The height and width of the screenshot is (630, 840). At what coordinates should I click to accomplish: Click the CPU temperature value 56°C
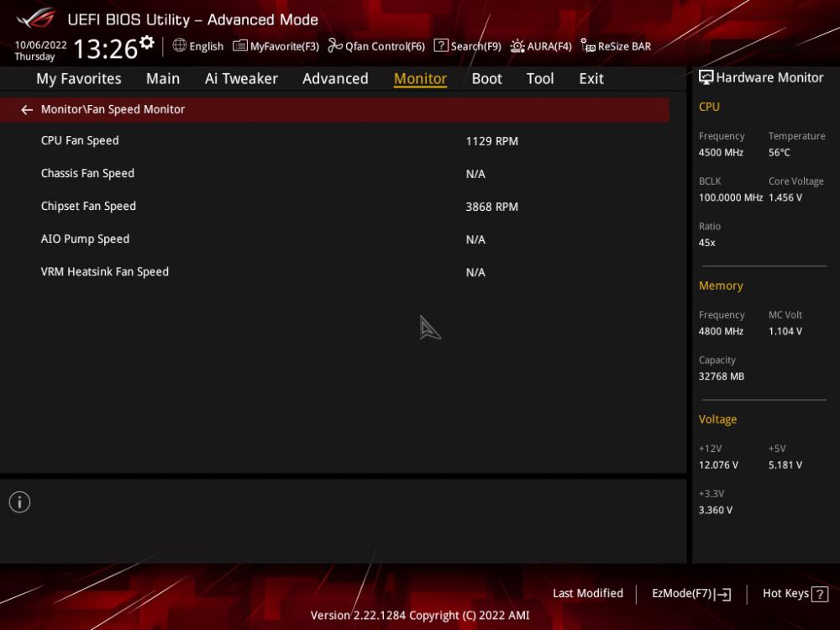[780, 153]
